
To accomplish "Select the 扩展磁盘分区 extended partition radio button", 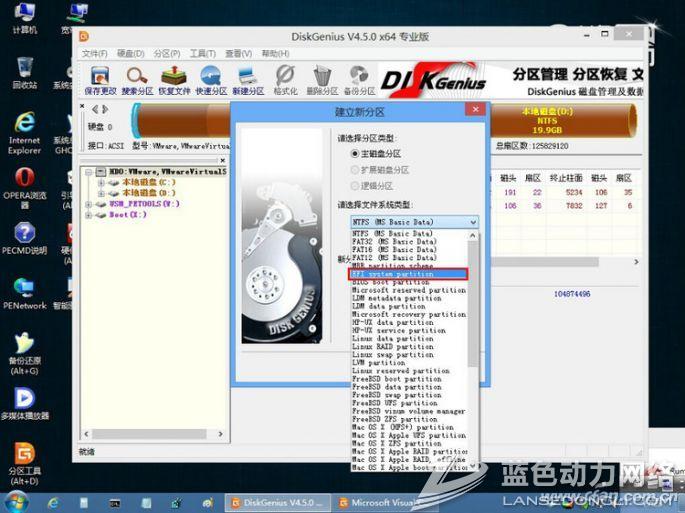I will click(x=355, y=170).
